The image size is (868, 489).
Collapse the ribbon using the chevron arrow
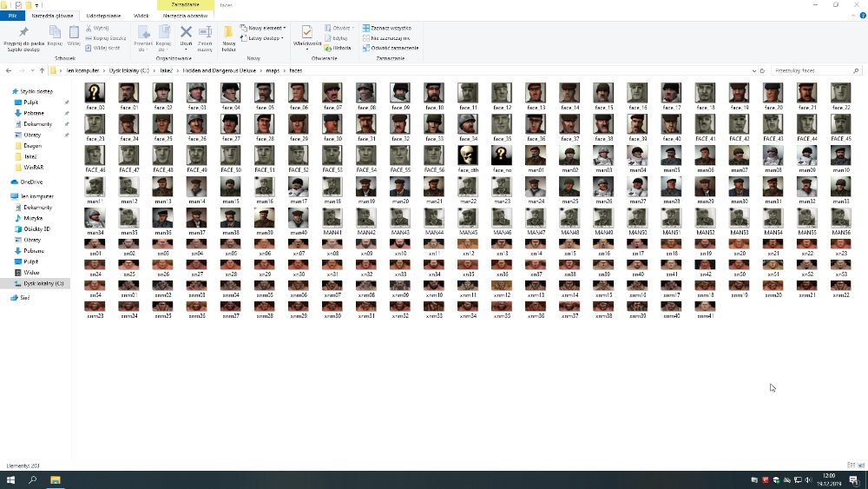852,16
